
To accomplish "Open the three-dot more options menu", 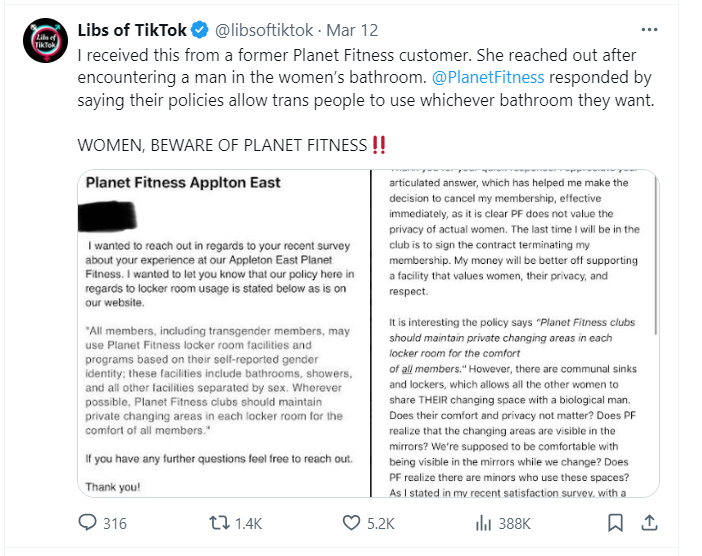I will click(x=649, y=29).
